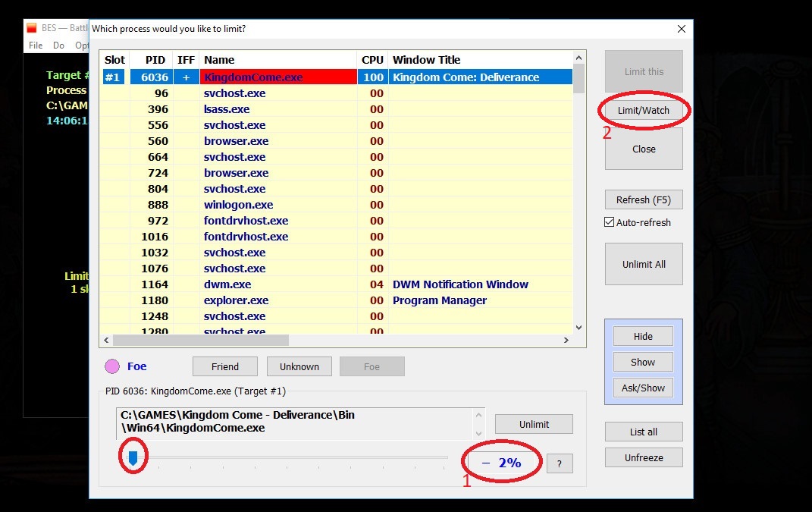Image resolution: width=812 pixels, height=512 pixels.
Task: Select winlogon.exe process
Action: click(337, 205)
